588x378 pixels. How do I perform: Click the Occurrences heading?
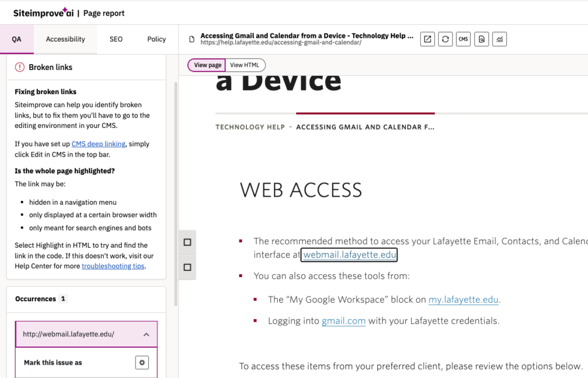point(36,299)
